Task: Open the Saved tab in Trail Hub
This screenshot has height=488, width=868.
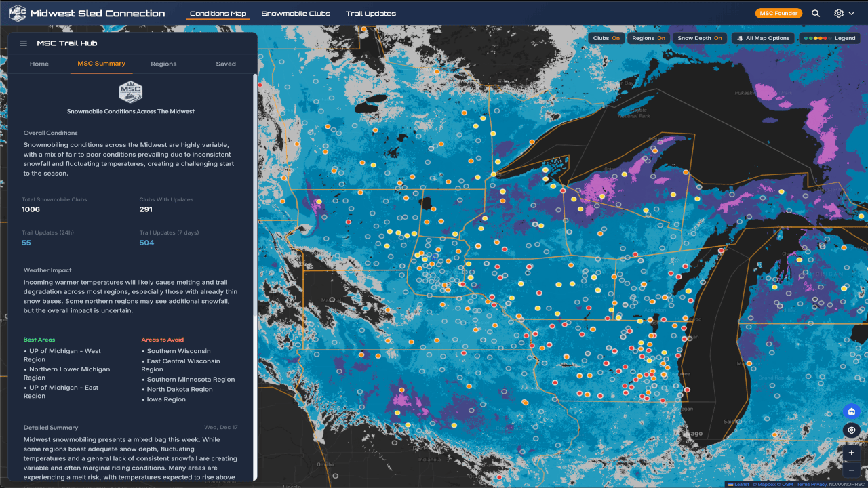Action: pyautogui.click(x=226, y=64)
